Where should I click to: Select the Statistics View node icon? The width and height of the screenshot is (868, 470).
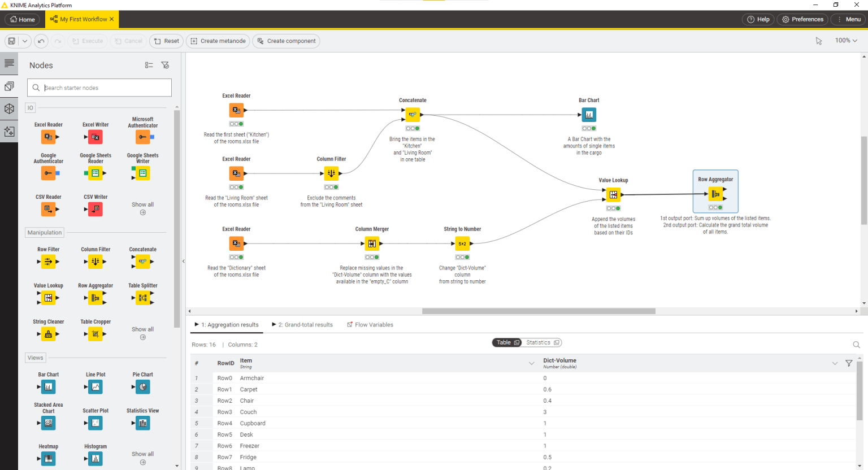click(143, 423)
